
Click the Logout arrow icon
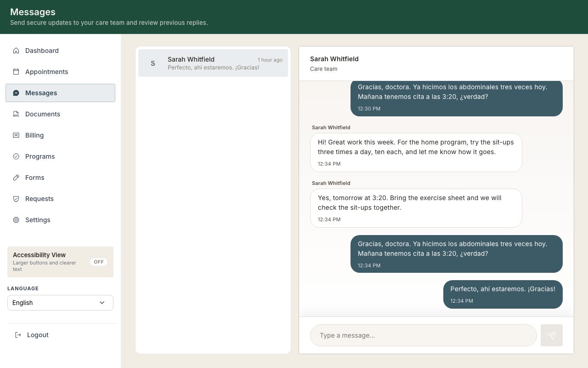18,335
